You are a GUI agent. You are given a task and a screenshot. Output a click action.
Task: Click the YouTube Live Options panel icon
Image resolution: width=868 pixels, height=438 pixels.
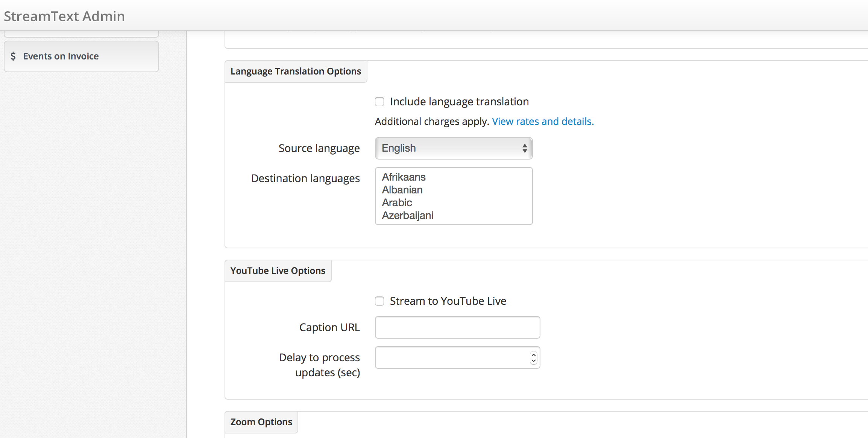tap(278, 271)
